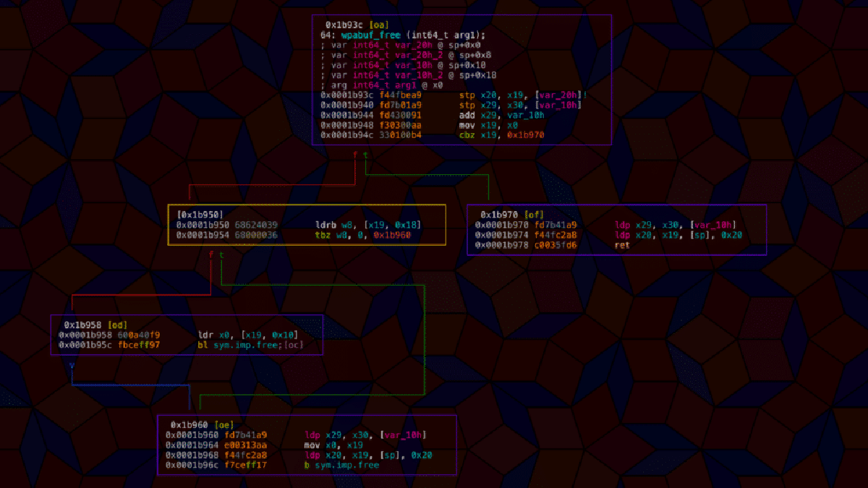
Task: Click the 0x1b958 block header address
Action: tap(82, 325)
